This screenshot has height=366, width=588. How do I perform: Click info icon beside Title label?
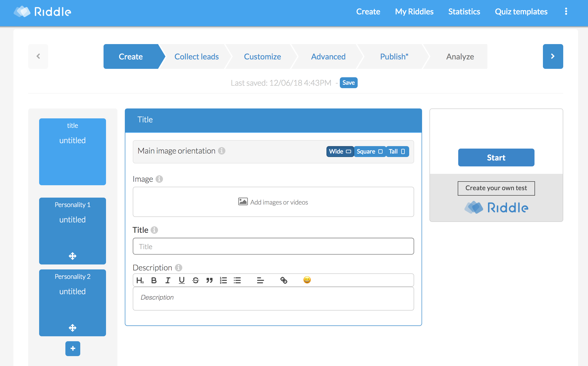(154, 230)
